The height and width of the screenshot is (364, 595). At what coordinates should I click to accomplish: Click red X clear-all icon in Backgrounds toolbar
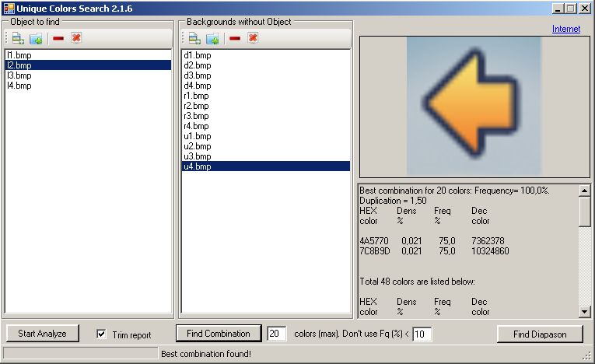253,38
